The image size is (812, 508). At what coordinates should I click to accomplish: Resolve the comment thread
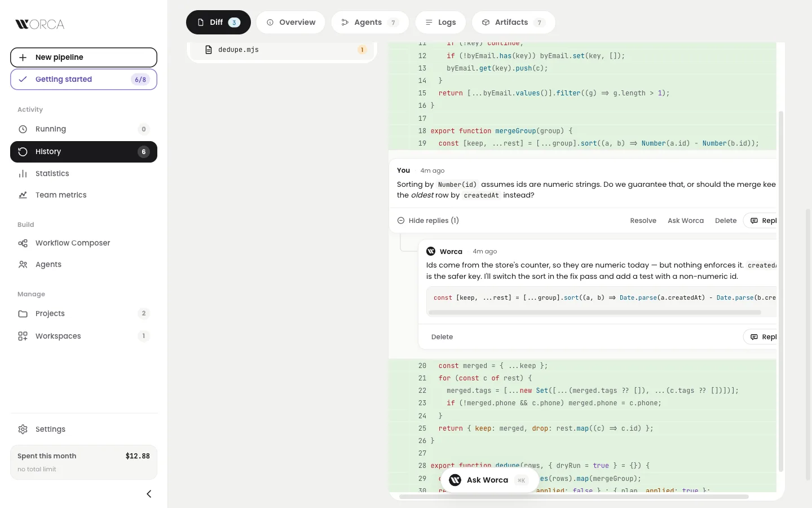point(643,221)
